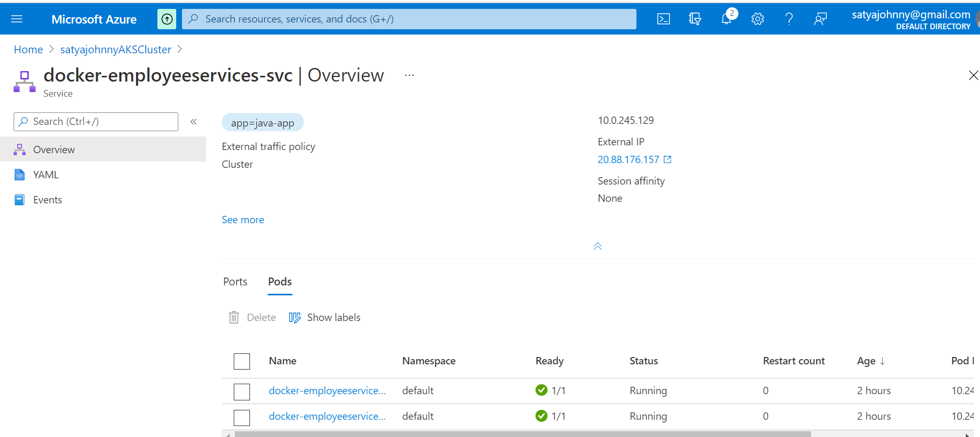This screenshot has width=980, height=437.
Task: Click the global search resources field
Action: [408, 19]
